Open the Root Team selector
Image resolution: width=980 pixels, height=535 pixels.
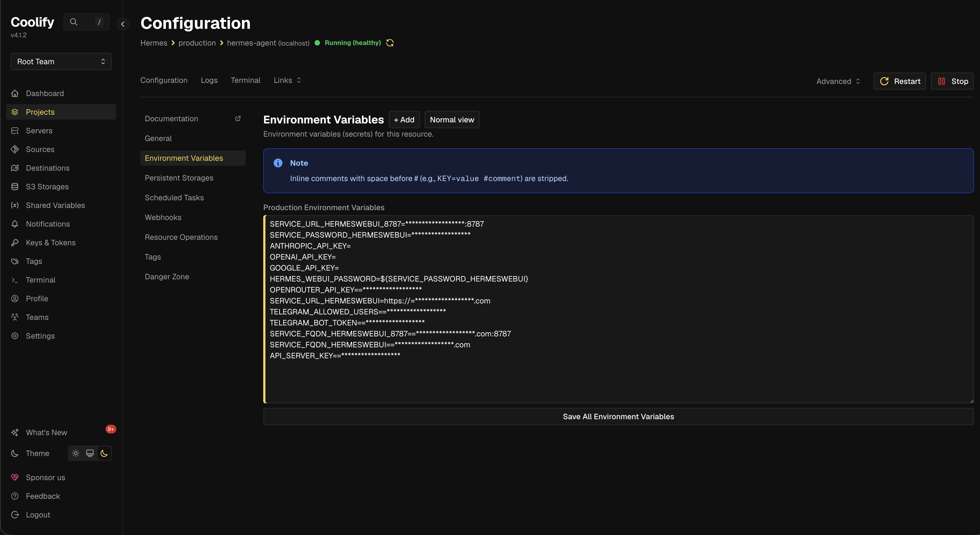click(61, 62)
